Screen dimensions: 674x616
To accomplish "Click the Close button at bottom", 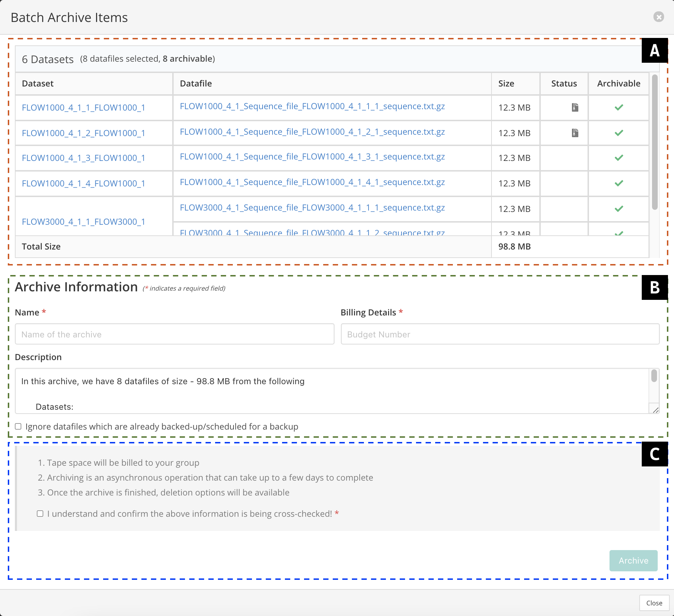I will (x=654, y=603).
